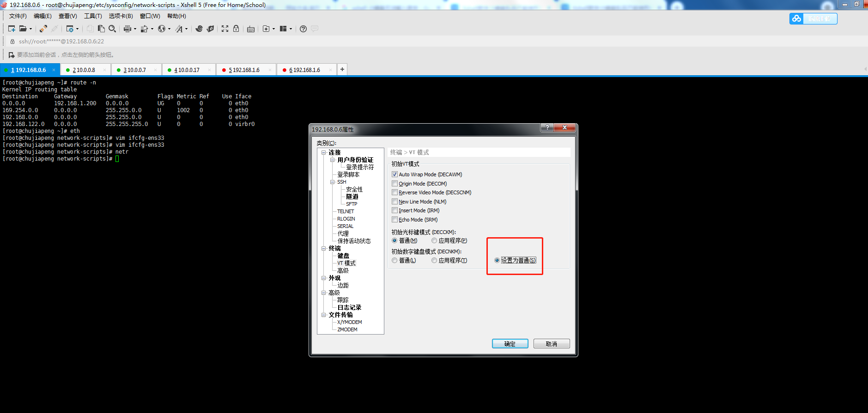Click the 确定 button
868x413 pixels.
click(510, 344)
